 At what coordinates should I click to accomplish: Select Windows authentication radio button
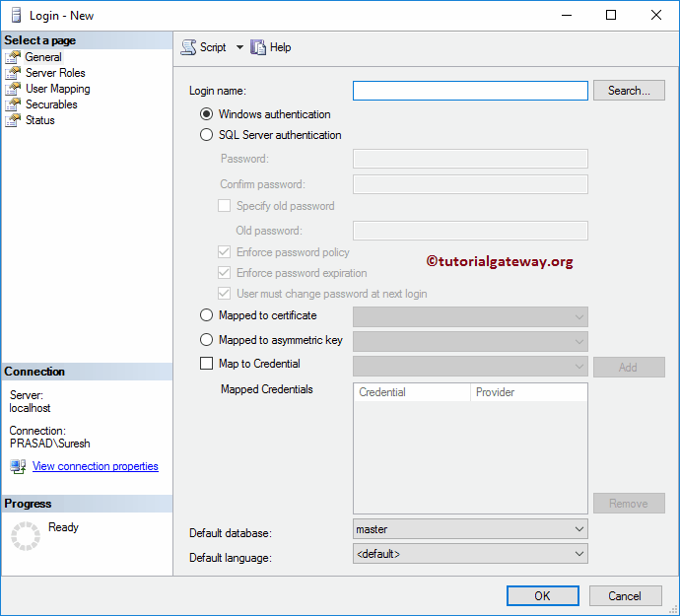206,114
